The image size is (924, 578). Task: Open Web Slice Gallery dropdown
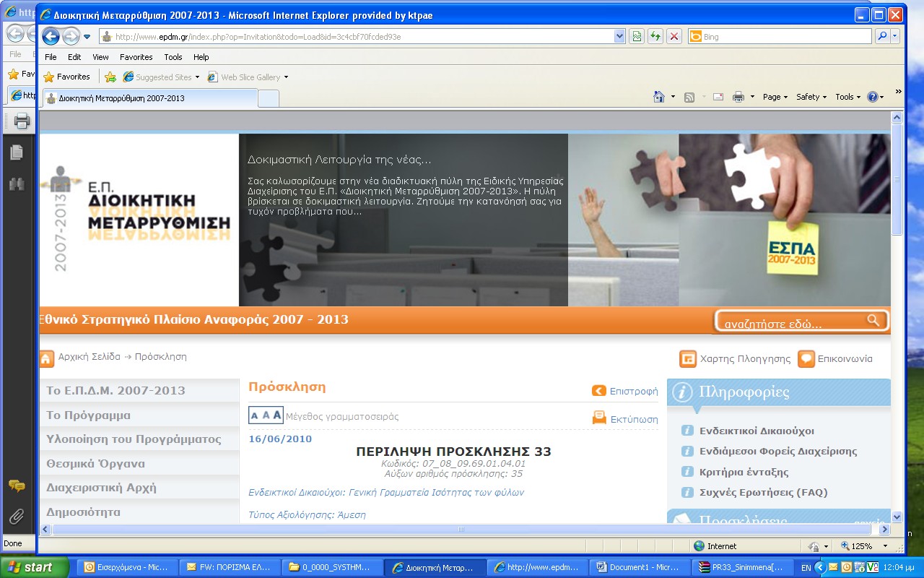pyautogui.click(x=248, y=77)
